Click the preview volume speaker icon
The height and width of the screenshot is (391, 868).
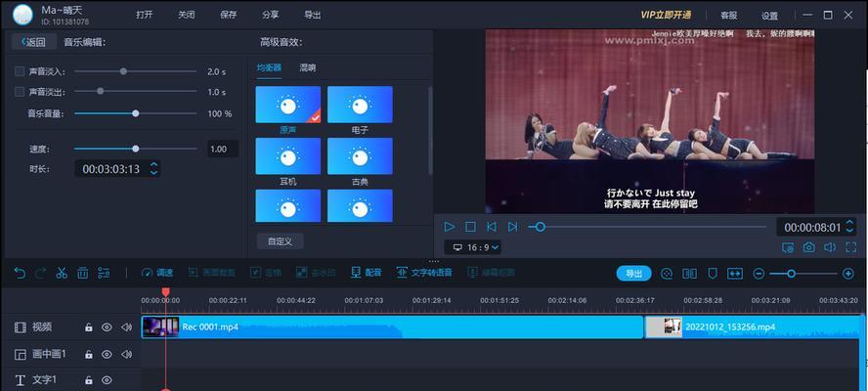click(829, 247)
